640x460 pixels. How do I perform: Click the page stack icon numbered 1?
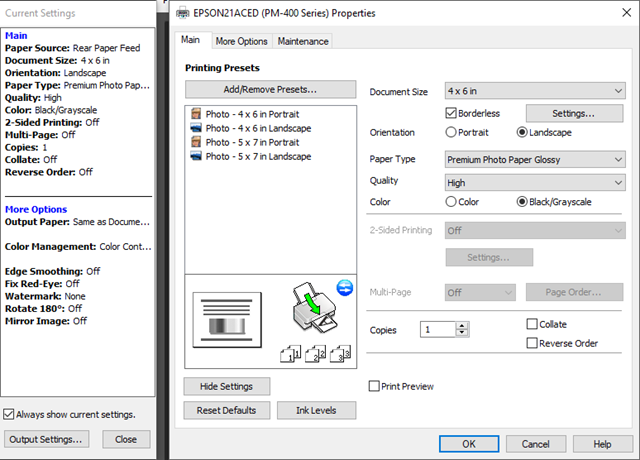(290, 353)
